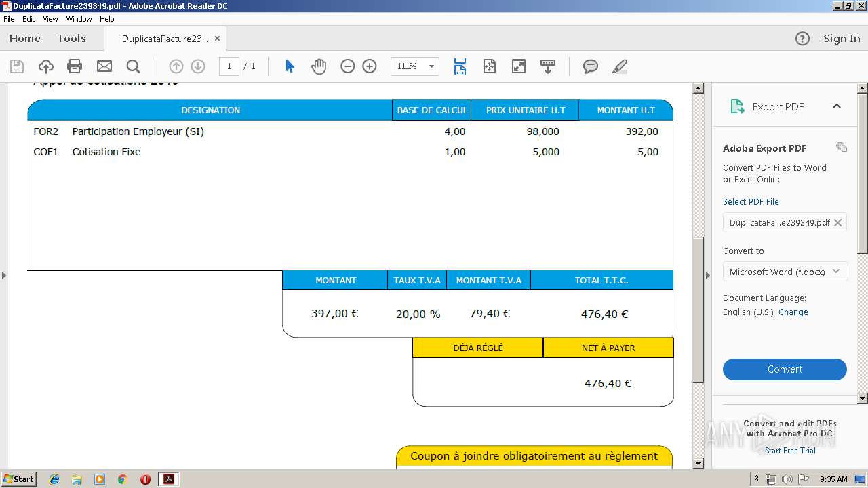Screen dimensions: 868x488
Task: Click the Cotisation Fixe row text
Action: pos(106,152)
